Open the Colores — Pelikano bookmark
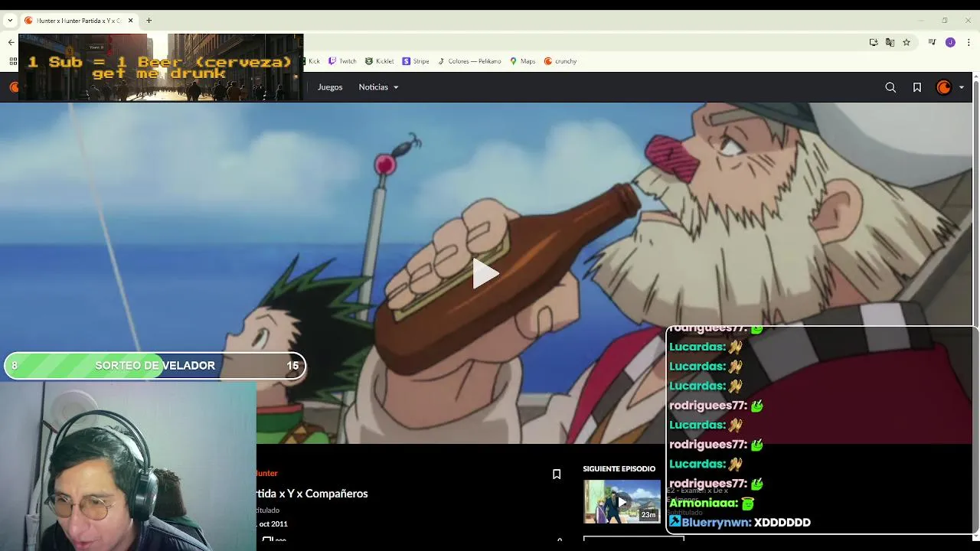980x551 pixels. pyautogui.click(x=469, y=61)
